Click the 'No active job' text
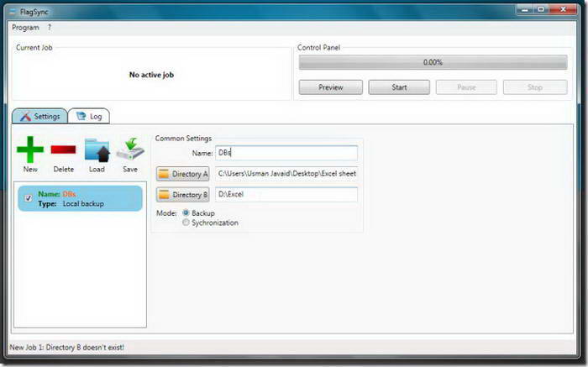 coord(151,75)
